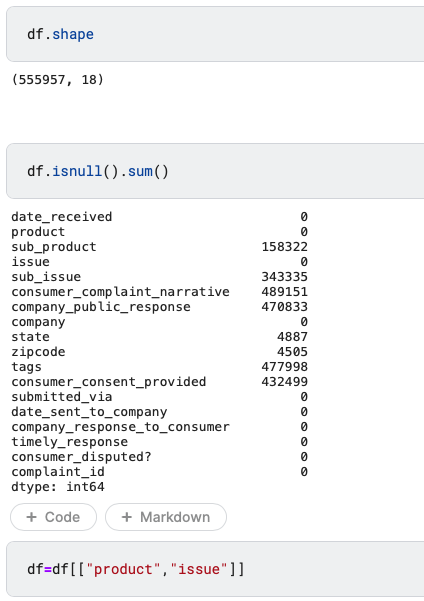Click the zipcode value 4505
The height and width of the screenshot is (601, 424).
pyautogui.click(x=292, y=352)
